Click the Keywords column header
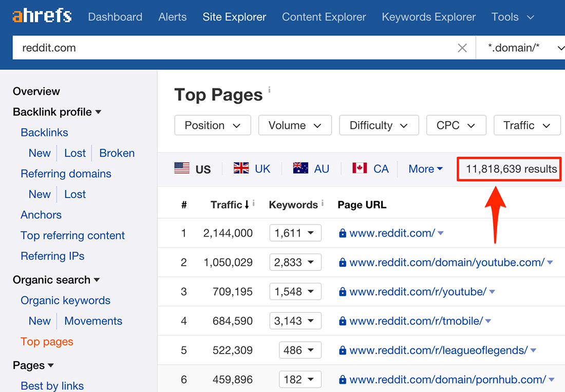The height and width of the screenshot is (392, 565). [x=293, y=205]
